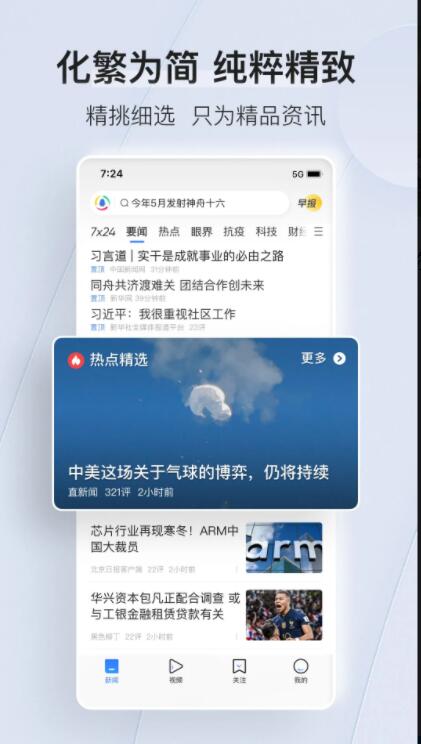Open the channel list hamburger menu
Image resolution: width=421 pixels, height=744 pixels.
tap(318, 232)
